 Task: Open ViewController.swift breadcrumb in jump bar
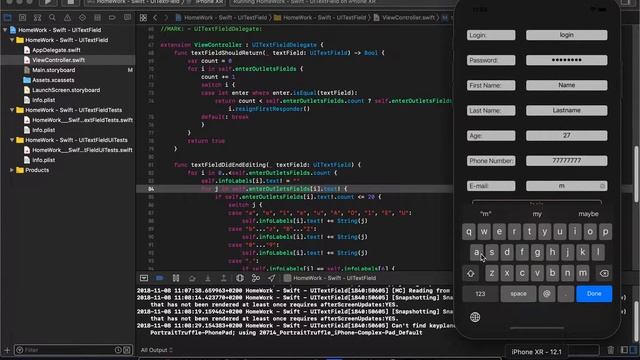(x=405, y=18)
